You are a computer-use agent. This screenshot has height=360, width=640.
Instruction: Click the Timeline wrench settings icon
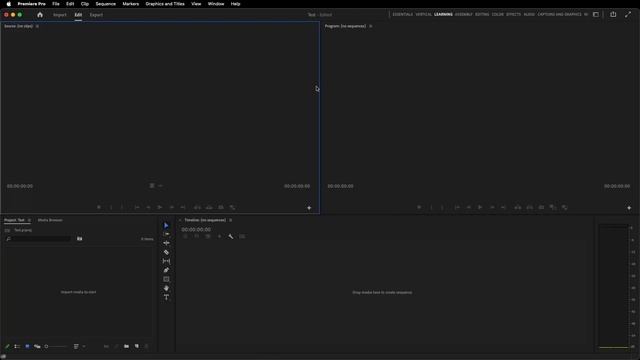coord(231,236)
